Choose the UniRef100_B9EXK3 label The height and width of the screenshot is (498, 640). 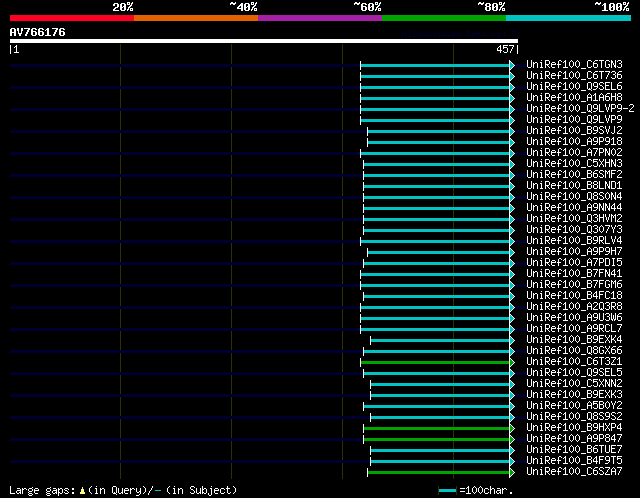point(574,395)
